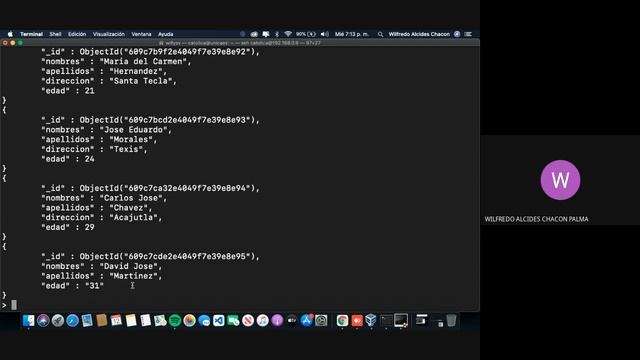640x360 pixels.
Task: Click the edad value "31"
Action: click(94, 286)
